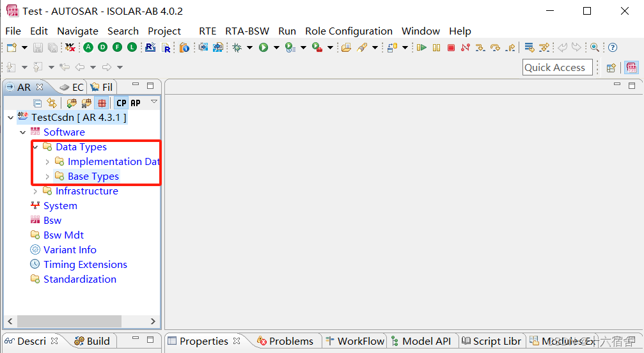Select the Standardization tree item
Image resolution: width=644 pixels, height=353 pixels.
click(x=80, y=279)
